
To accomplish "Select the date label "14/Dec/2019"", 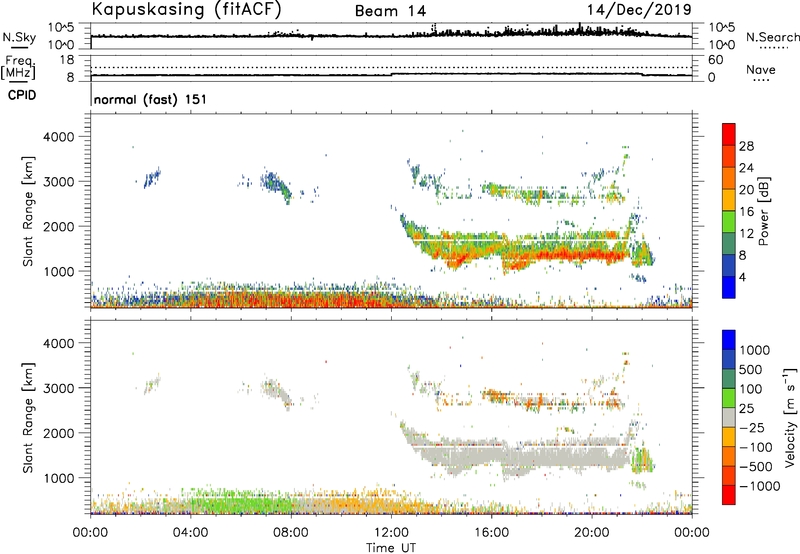I will point(639,10).
